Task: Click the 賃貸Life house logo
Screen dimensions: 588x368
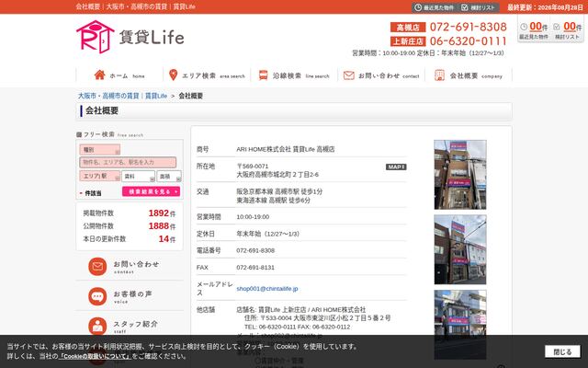Action: [x=130, y=37]
